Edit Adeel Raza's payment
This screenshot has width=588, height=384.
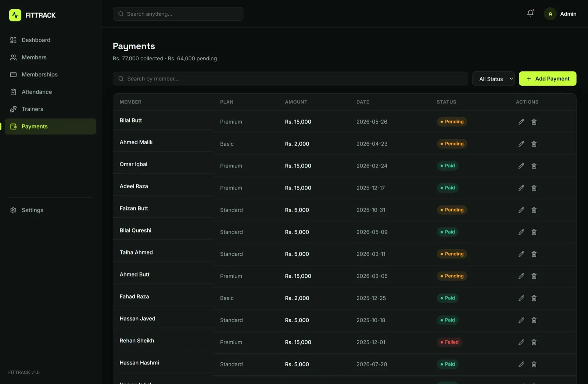521,188
